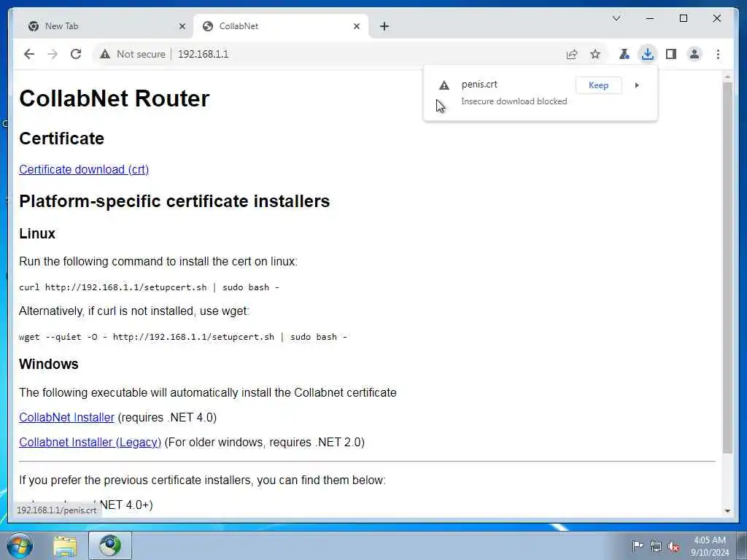Close the New Tab tab

[x=182, y=26]
